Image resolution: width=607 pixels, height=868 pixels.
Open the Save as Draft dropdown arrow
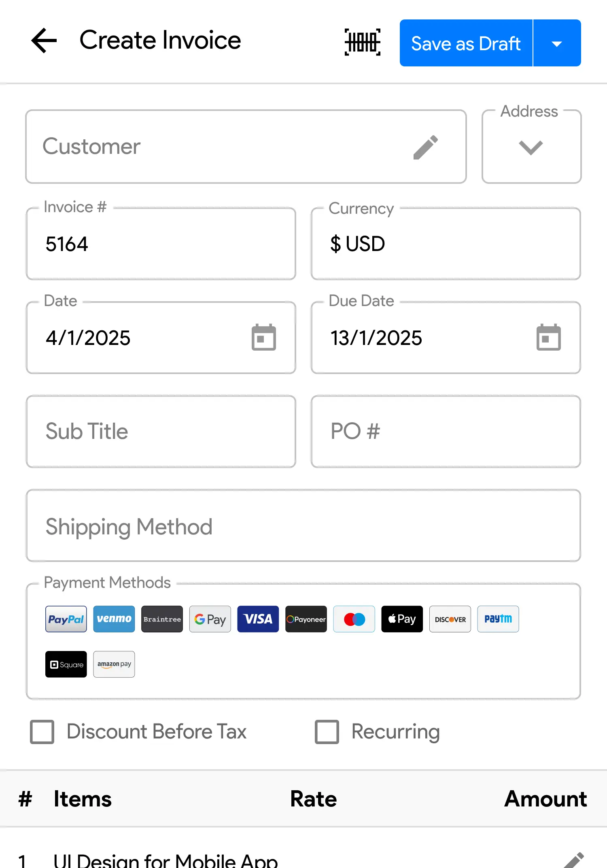pos(557,43)
